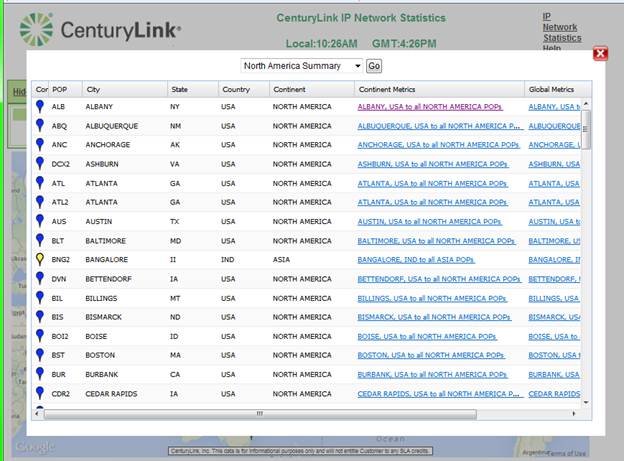The image size is (624, 461).
Task: Sort by the City column header
Action: 125,90
